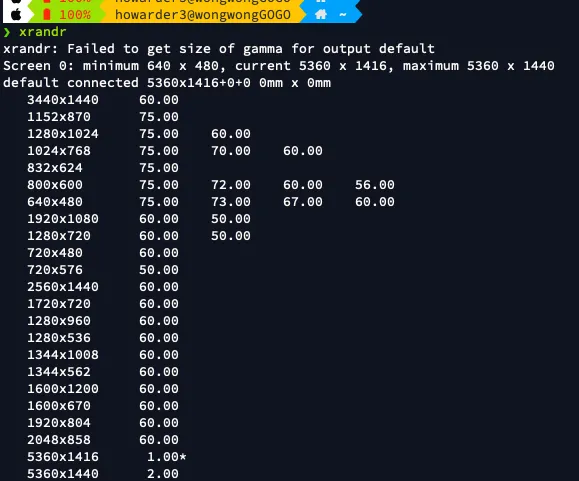Click the home folder icon in the prompt
Image resolution: width=579 pixels, height=481 pixels.
point(321,15)
